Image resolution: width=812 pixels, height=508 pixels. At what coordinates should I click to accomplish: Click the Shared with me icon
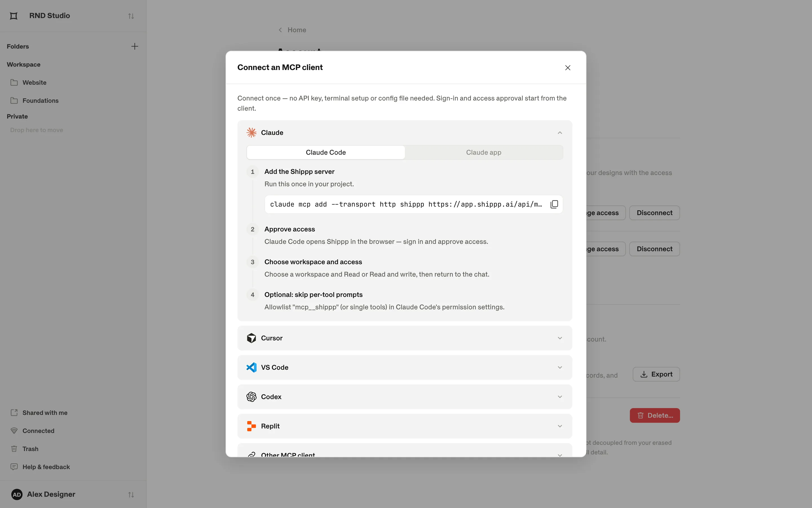tap(14, 413)
